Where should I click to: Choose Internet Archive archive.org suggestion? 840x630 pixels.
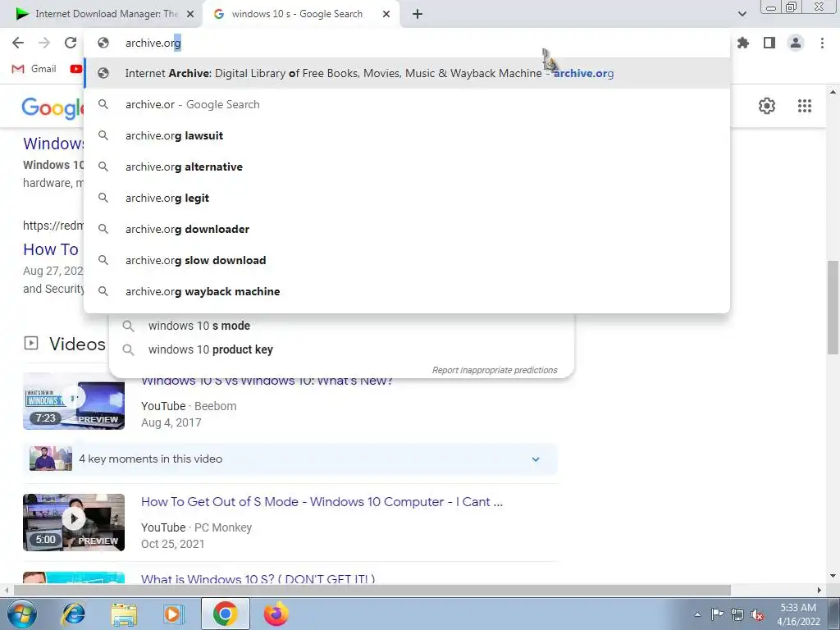point(407,73)
